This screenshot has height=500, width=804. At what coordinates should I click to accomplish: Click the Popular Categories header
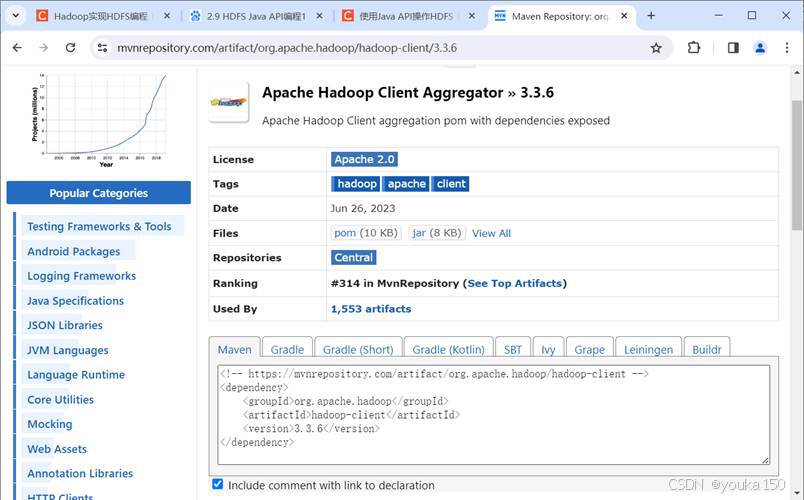pos(98,193)
